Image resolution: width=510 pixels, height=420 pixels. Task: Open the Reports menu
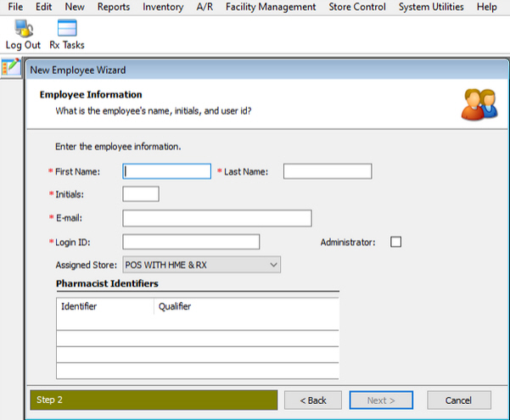pyautogui.click(x=114, y=7)
